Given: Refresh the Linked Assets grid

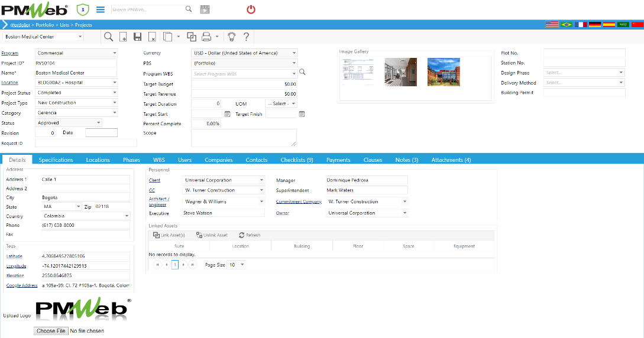Looking at the screenshot, I should [x=250, y=235].
